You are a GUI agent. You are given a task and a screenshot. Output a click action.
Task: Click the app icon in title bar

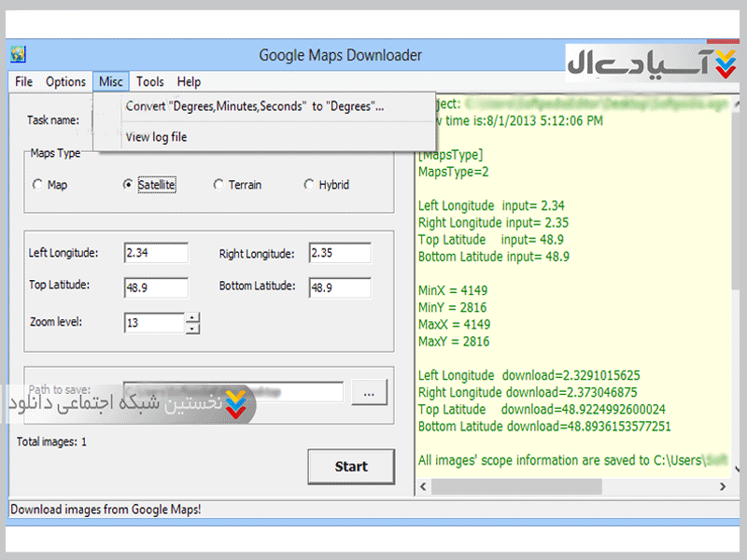coord(18,54)
